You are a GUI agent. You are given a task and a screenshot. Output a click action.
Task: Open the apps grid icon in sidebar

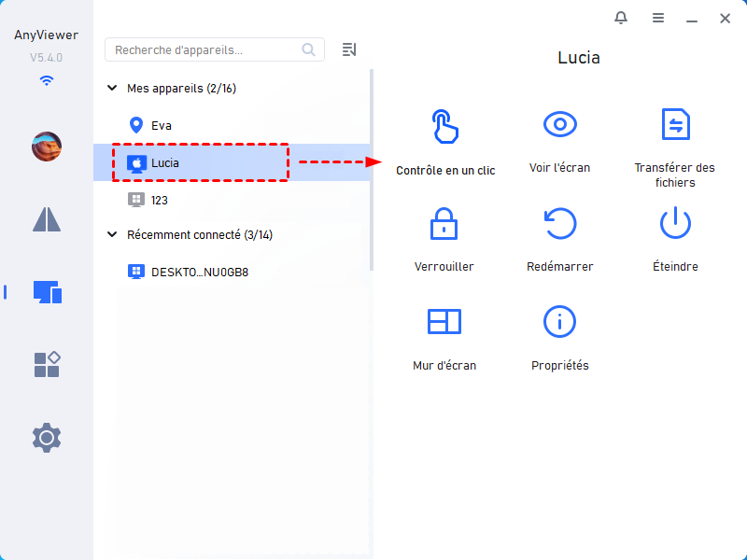tap(48, 364)
